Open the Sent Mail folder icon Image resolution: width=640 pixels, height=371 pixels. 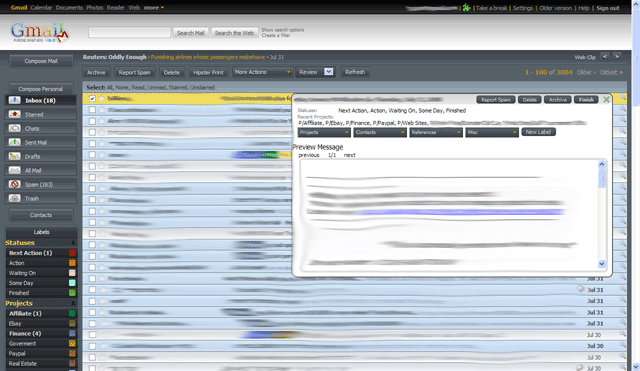coord(15,142)
